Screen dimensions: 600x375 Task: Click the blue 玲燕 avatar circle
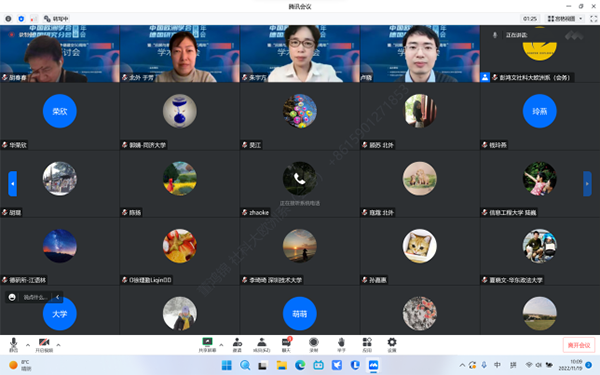click(540, 111)
